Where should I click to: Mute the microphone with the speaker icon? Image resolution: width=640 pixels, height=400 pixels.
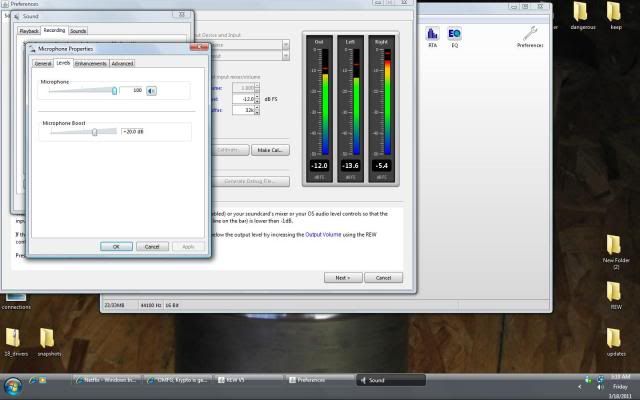151,91
